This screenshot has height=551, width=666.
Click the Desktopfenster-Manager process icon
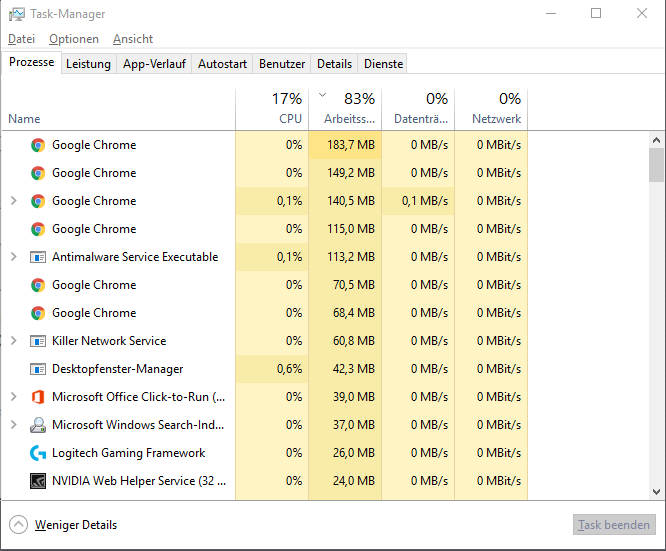(38, 369)
